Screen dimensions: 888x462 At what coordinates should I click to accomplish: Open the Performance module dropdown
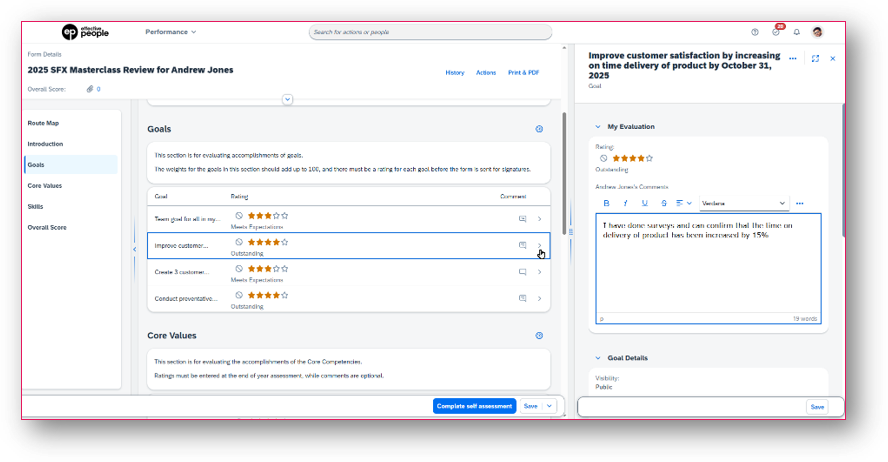click(x=170, y=32)
